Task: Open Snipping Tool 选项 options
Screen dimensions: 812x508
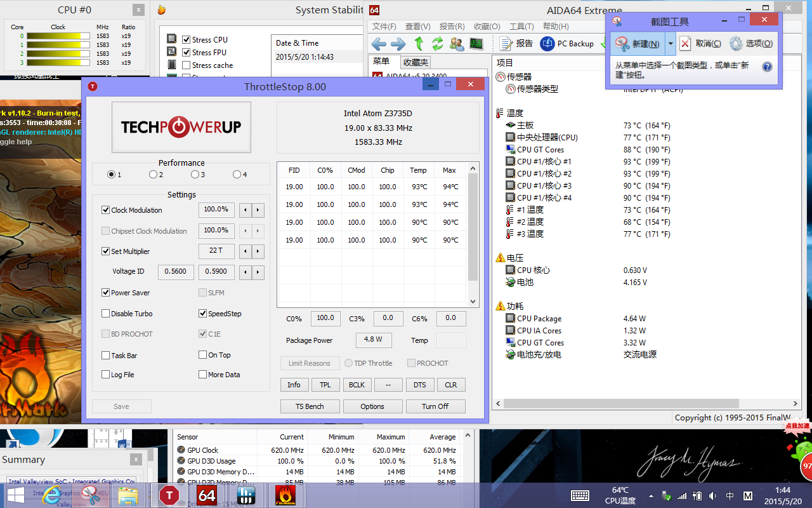Action: click(751, 44)
